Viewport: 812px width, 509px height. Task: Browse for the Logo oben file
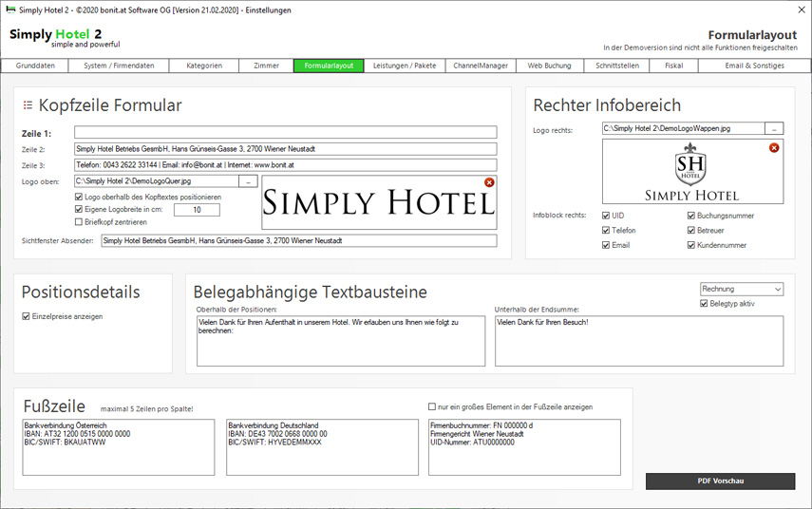pyautogui.click(x=248, y=180)
